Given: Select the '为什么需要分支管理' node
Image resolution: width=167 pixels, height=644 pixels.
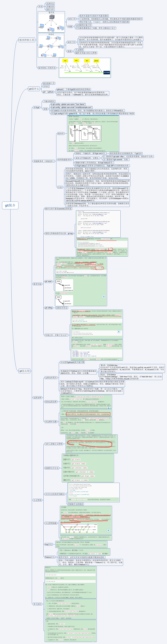Looking at the screenshot, I should click(54, 444).
